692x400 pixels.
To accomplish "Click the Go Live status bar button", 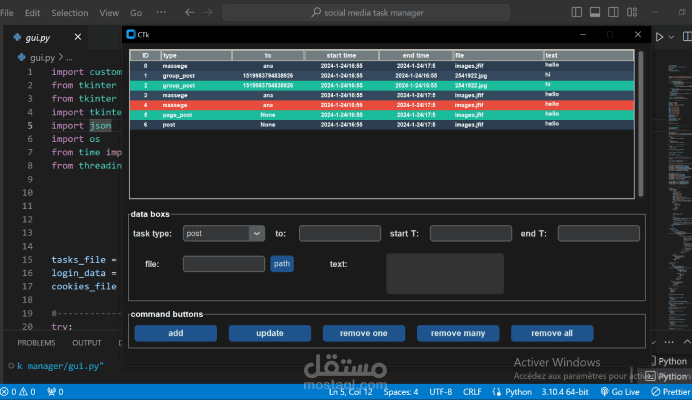I will click(620, 392).
